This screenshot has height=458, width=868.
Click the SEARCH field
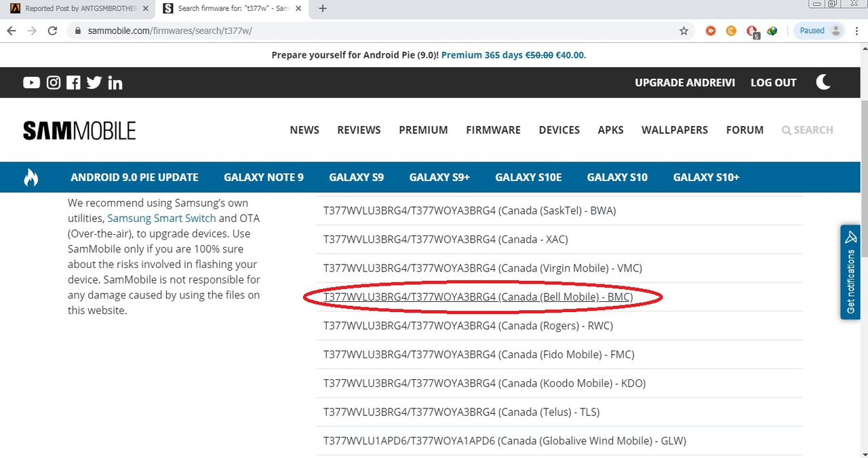808,130
